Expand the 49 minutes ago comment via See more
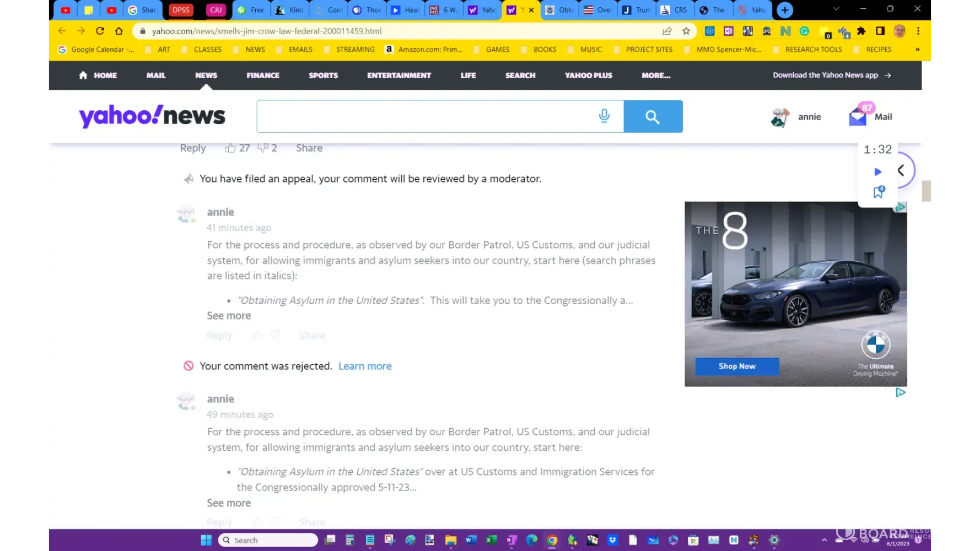The width and height of the screenshot is (980, 551). pos(229,503)
